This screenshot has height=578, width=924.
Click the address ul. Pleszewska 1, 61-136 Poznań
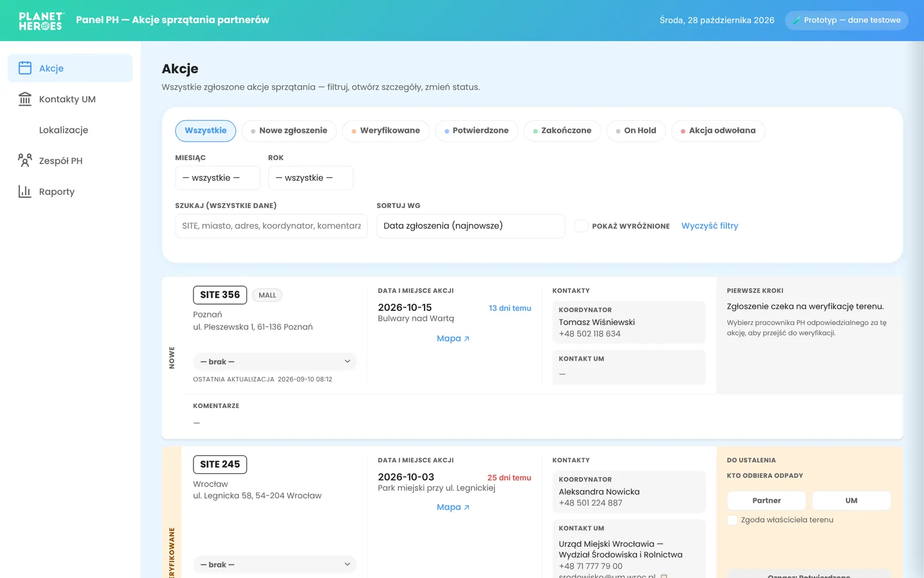coord(253,327)
